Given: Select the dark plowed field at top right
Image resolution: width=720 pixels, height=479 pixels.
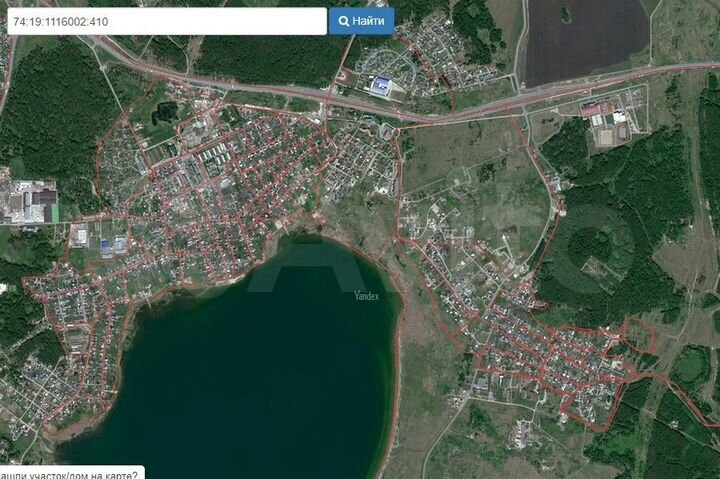Looking at the screenshot, I should (585, 40).
